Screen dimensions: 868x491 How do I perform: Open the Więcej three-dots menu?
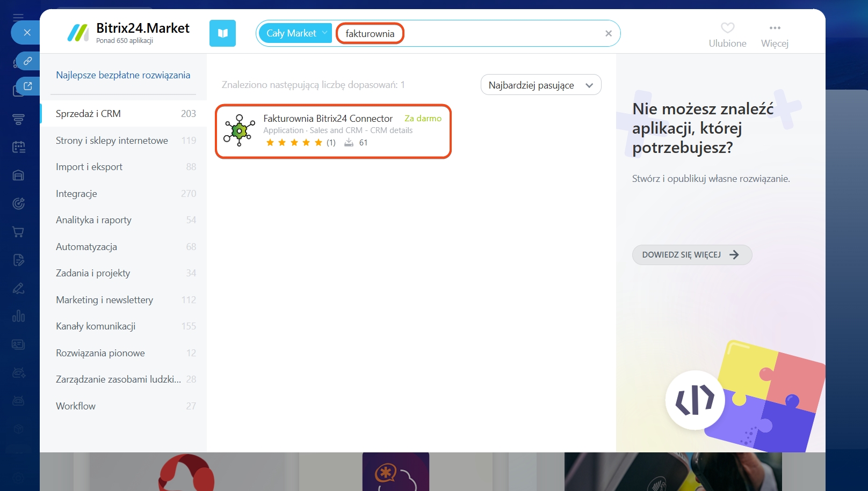[775, 28]
